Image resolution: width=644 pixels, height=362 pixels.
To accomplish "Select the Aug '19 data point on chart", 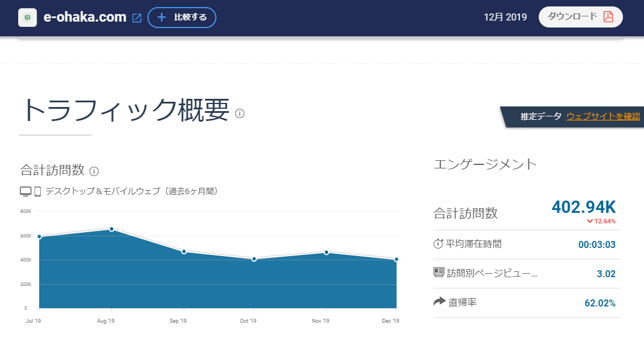I will (112, 229).
